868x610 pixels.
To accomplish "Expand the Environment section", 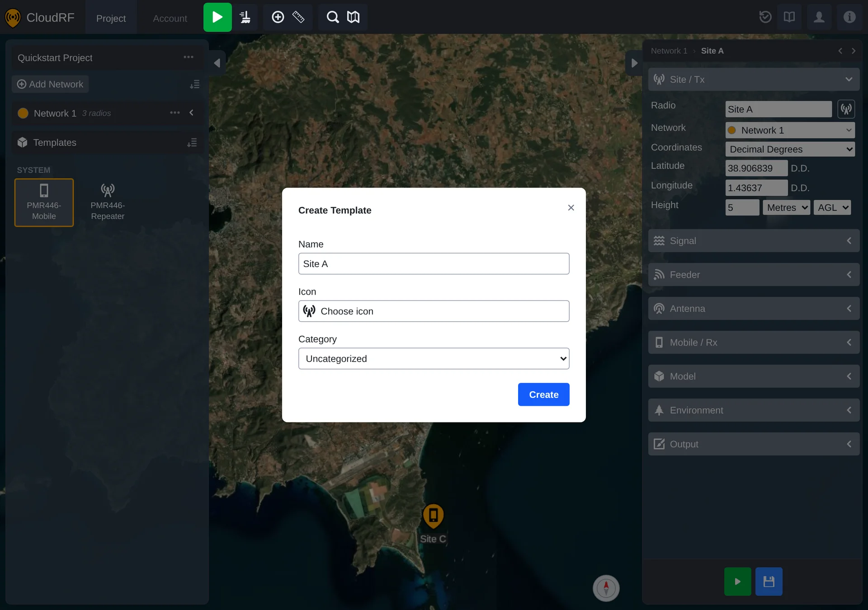I will (754, 410).
